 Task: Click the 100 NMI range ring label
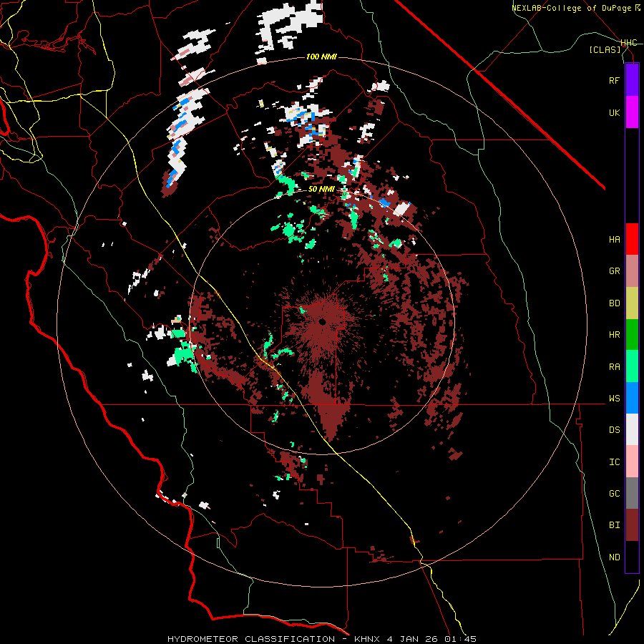coord(321,57)
